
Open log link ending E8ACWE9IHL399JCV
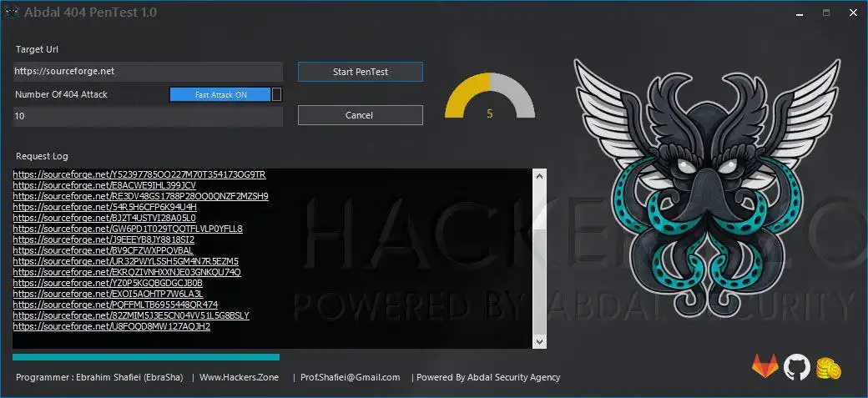click(104, 185)
